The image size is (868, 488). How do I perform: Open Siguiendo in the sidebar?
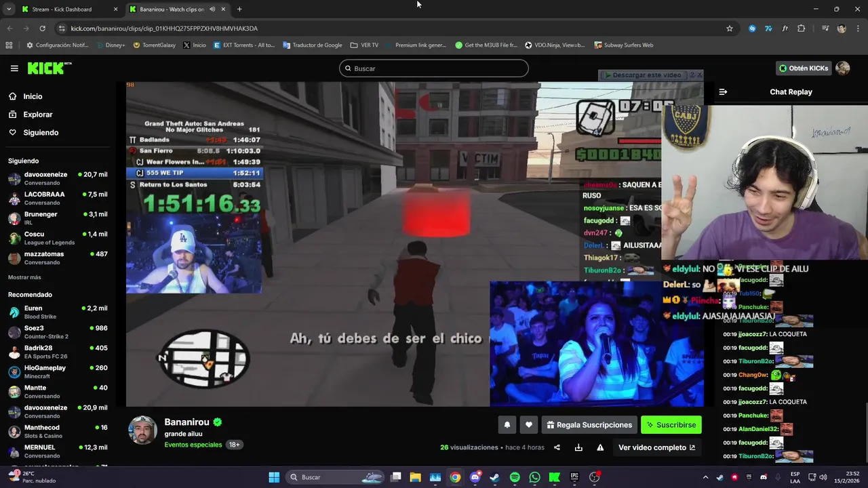(41, 132)
